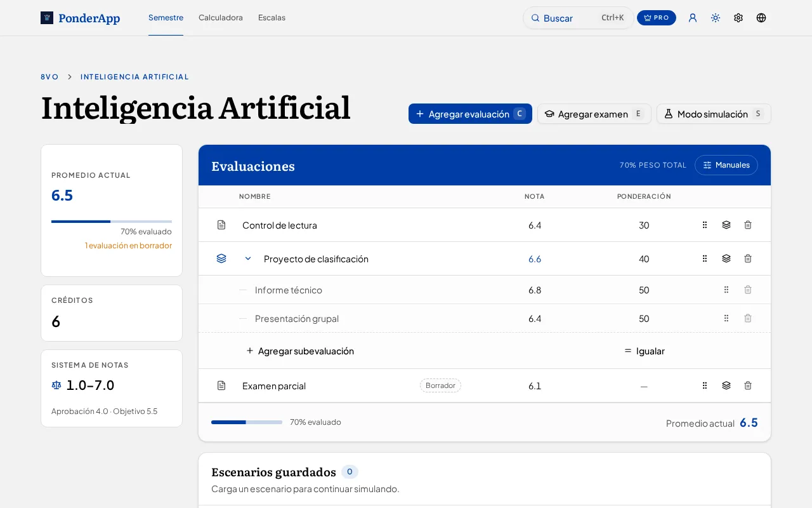Click Agregar examen button
This screenshot has width=812, height=508.
[x=594, y=114]
